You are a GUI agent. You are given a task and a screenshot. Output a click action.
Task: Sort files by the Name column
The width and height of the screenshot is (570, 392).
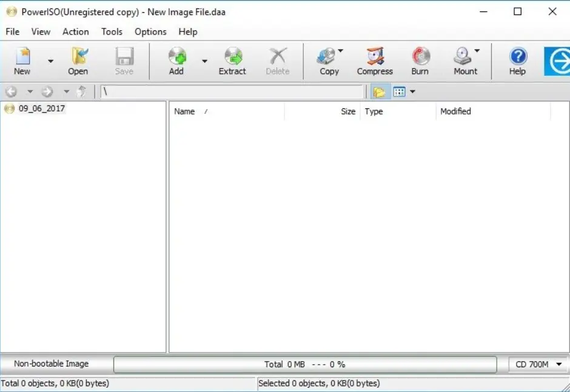tap(184, 111)
